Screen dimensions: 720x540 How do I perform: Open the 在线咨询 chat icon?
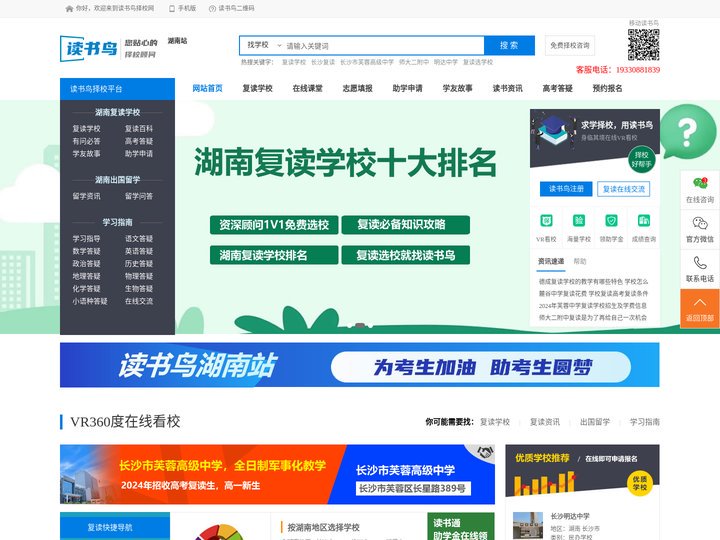700,190
